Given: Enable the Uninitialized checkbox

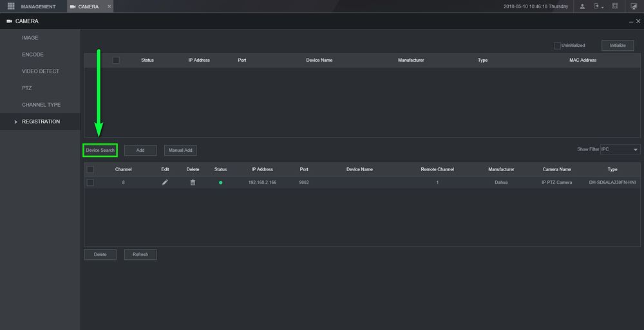Looking at the screenshot, I should (x=557, y=46).
